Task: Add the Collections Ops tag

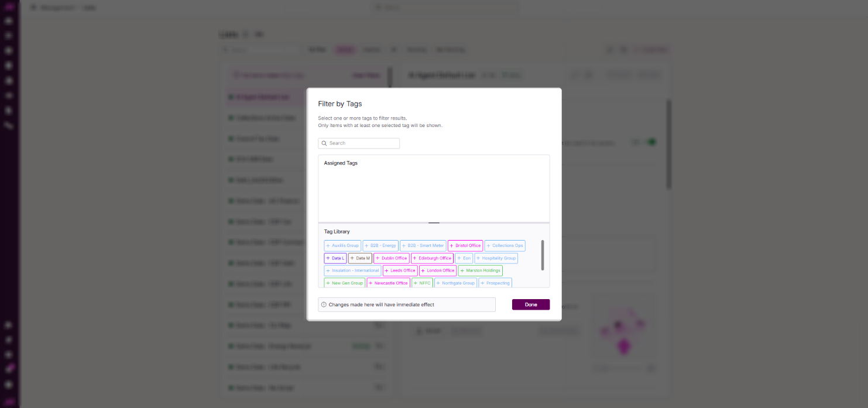Action: pos(505,246)
